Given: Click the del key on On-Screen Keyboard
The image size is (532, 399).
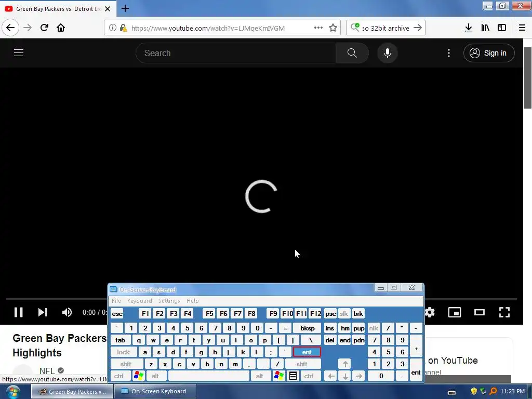Looking at the screenshot, I should point(330,340).
